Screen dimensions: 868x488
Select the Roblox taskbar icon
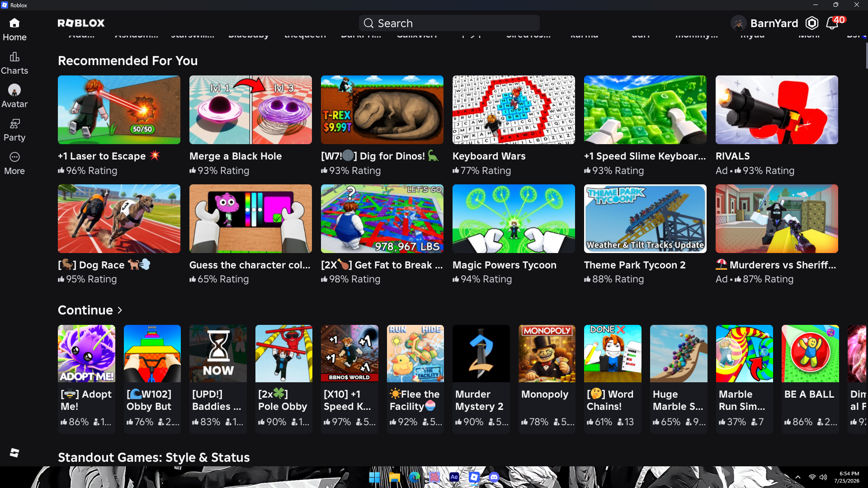(474, 477)
